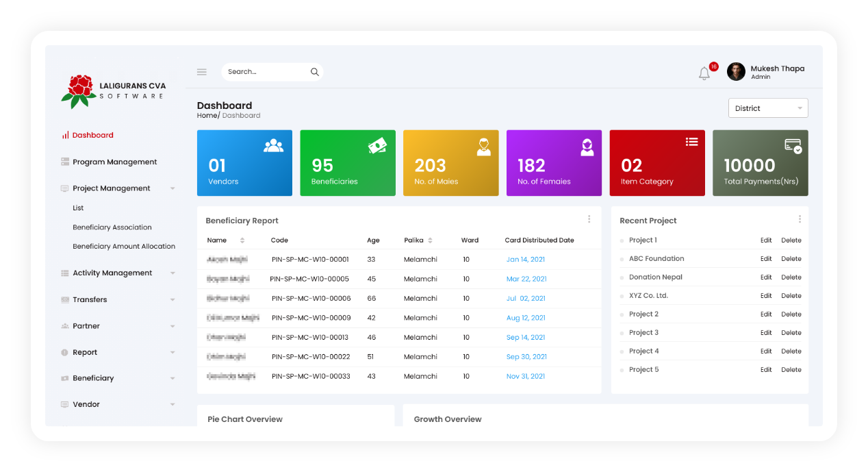Click the Total Payments card icon
The width and height of the screenshot is (868, 472).
click(x=793, y=145)
